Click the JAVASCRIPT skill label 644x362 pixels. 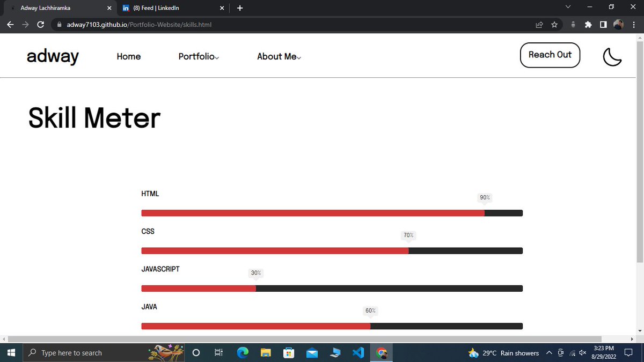coord(160,269)
